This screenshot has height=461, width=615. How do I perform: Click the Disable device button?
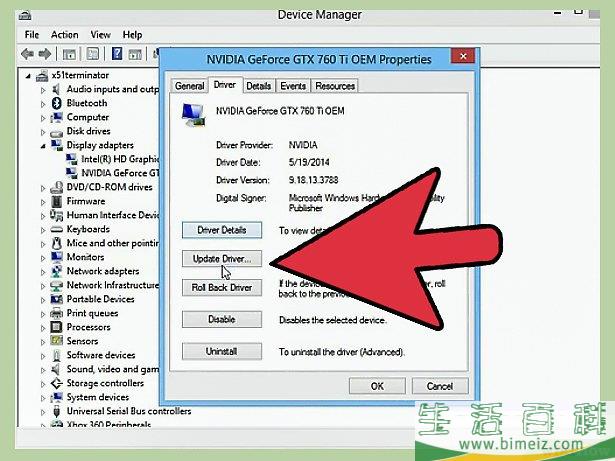pyautogui.click(x=222, y=319)
